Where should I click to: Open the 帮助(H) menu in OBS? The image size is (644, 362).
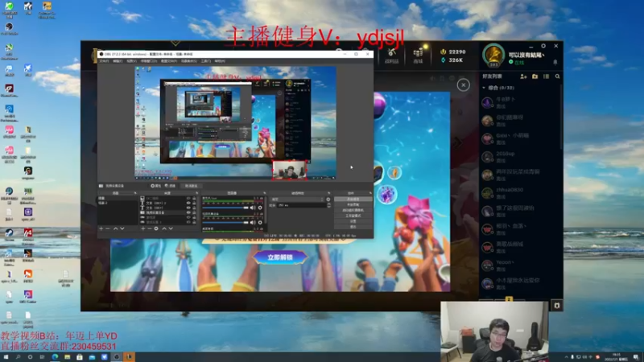[x=220, y=61]
